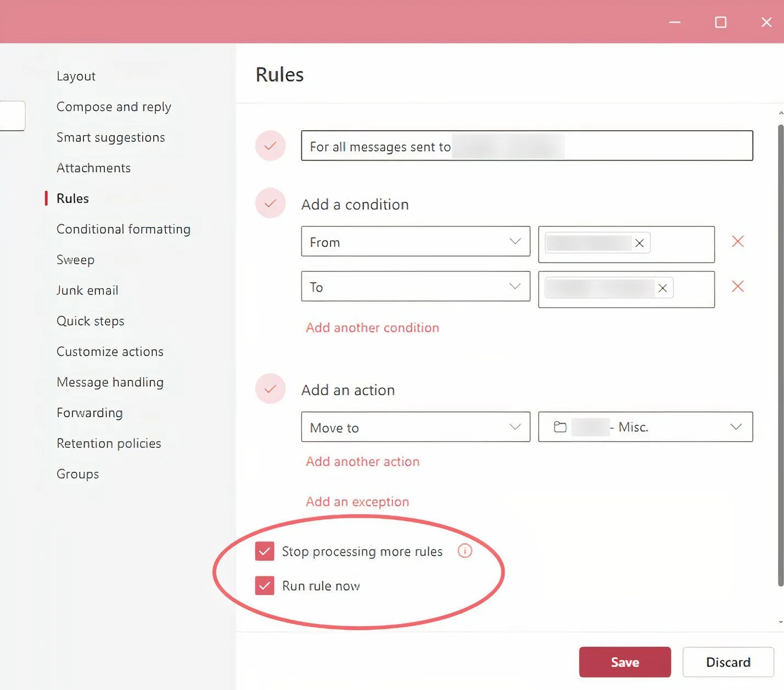The image size is (784, 690).
Task: Click the checkmark circle beside Add an action
Action: point(270,388)
